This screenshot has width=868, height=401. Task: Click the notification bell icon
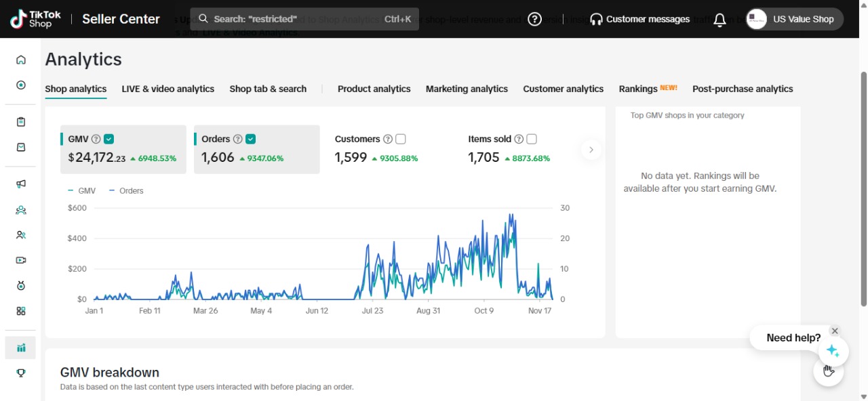pos(719,20)
